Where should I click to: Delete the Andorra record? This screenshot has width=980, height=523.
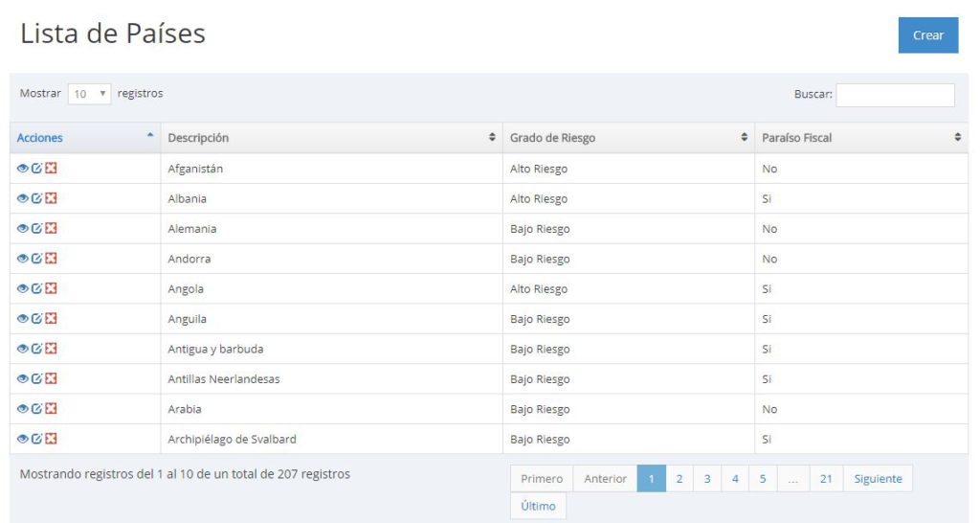coord(52,259)
